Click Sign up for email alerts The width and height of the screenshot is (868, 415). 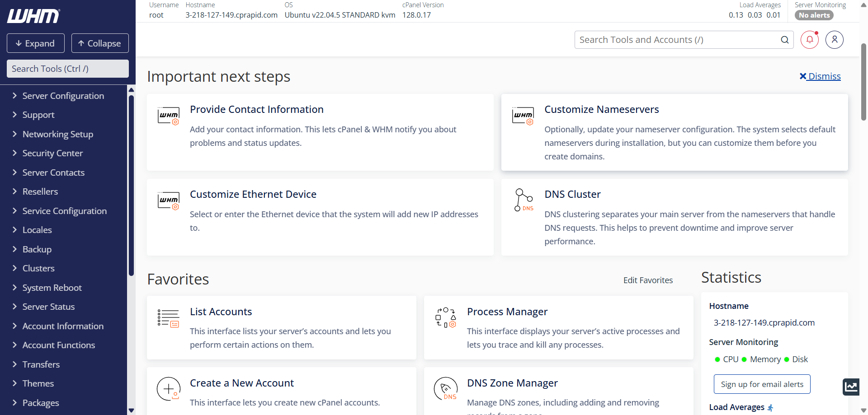[762, 384]
